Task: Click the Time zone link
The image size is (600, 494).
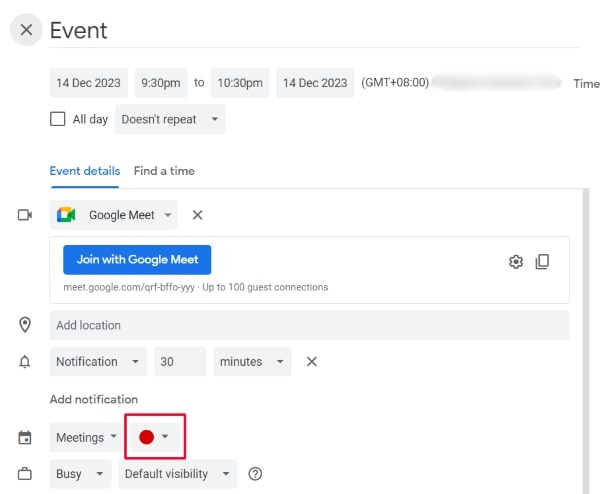Action: 586,83
